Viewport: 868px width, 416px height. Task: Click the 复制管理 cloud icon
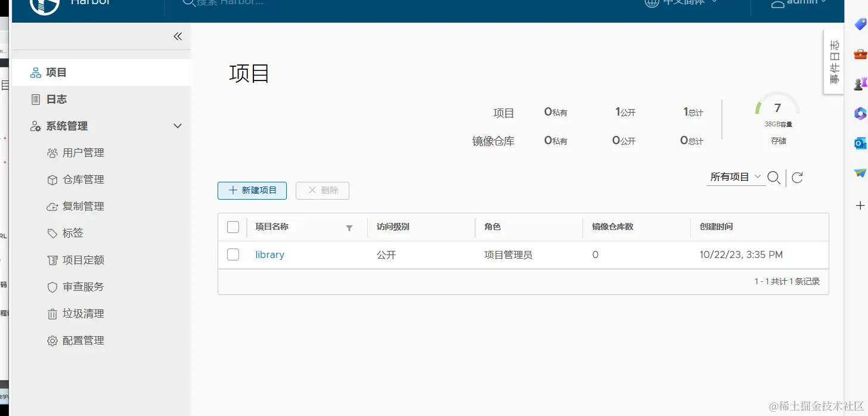52,207
